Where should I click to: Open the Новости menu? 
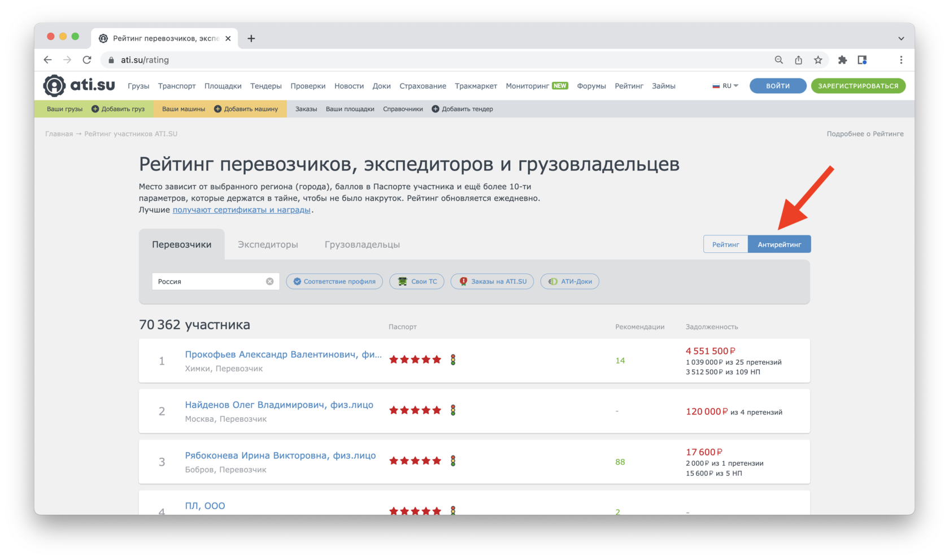point(349,86)
